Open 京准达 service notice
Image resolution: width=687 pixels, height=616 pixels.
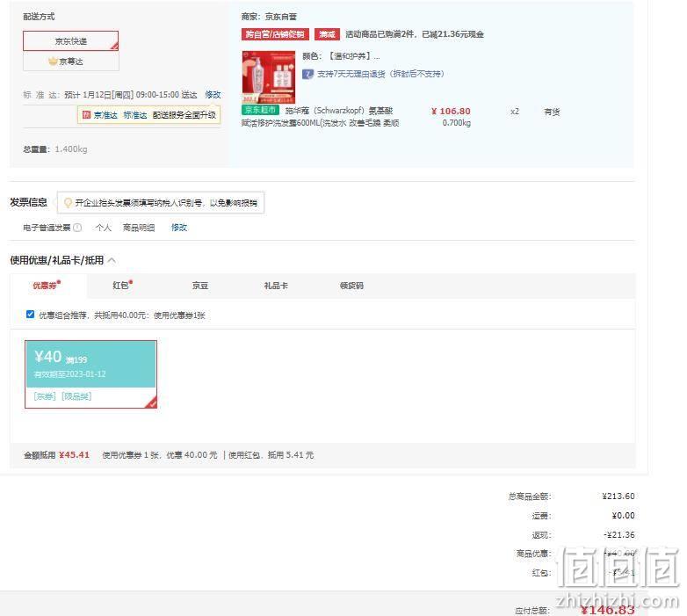(105, 115)
